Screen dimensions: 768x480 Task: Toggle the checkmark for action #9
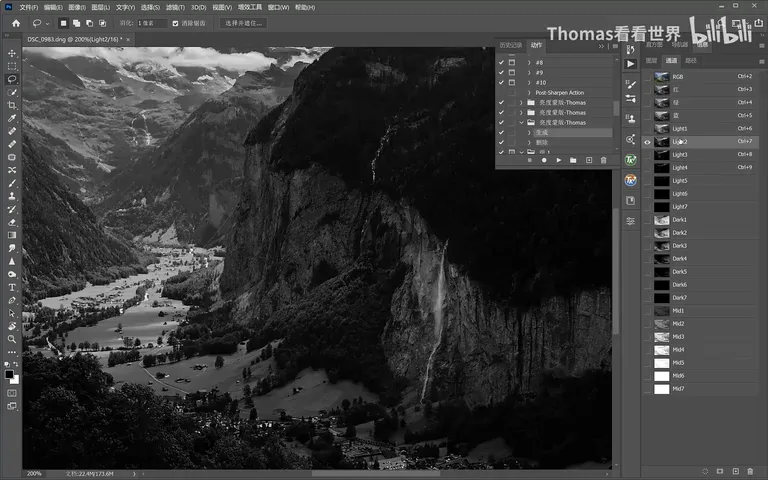click(501, 72)
